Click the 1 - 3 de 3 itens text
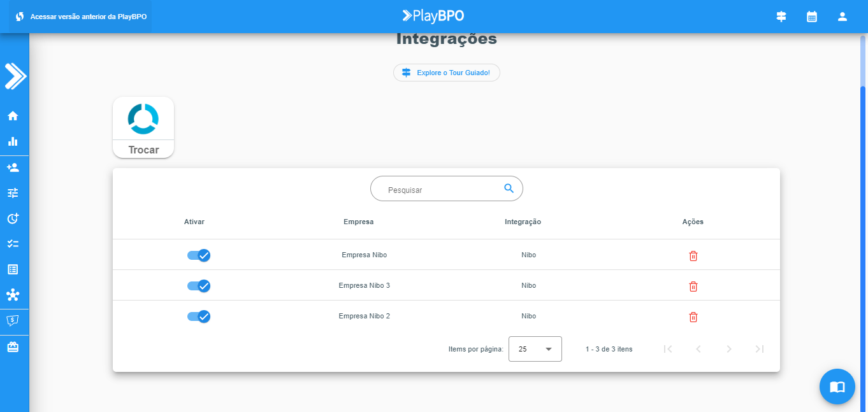The height and width of the screenshot is (412, 868). pyautogui.click(x=609, y=349)
